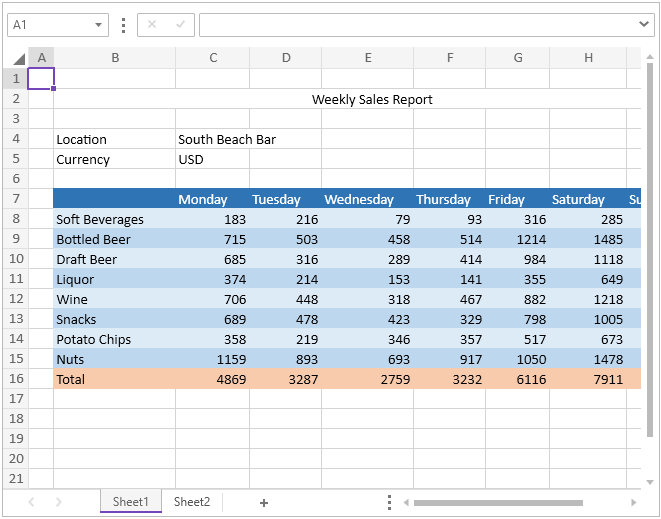This screenshot has height=519, width=661.
Task: Switch to the Sheet2 tab
Action: [x=192, y=502]
